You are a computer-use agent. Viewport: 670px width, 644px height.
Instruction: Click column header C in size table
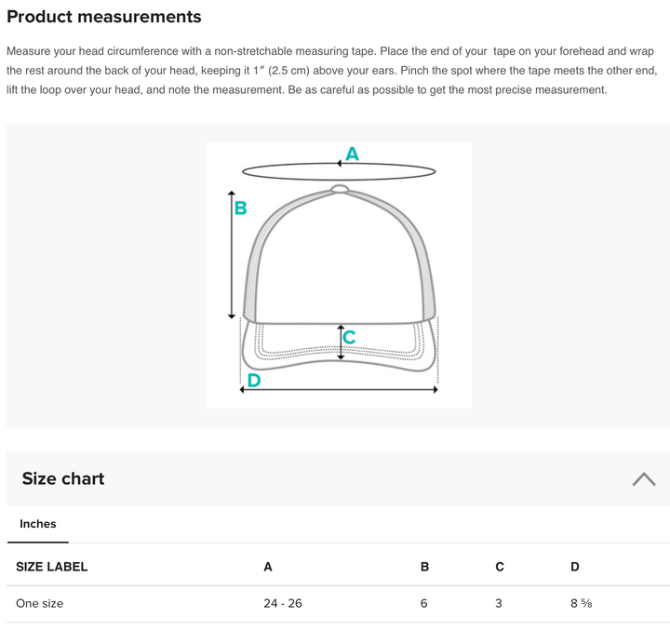click(x=500, y=567)
